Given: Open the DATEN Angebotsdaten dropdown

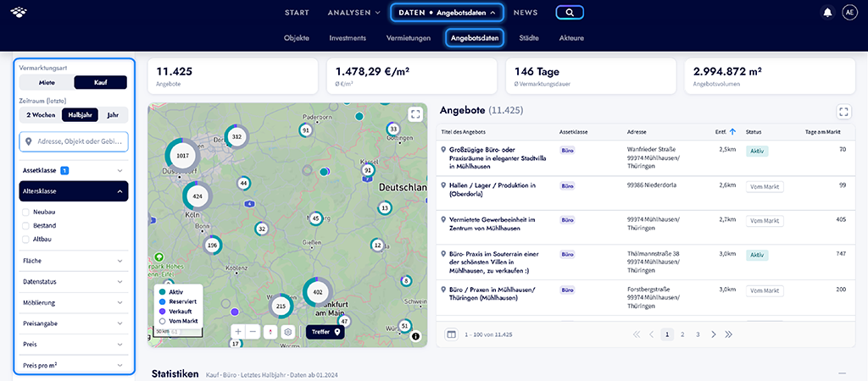Looking at the screenshot, I should pos(447,12).
